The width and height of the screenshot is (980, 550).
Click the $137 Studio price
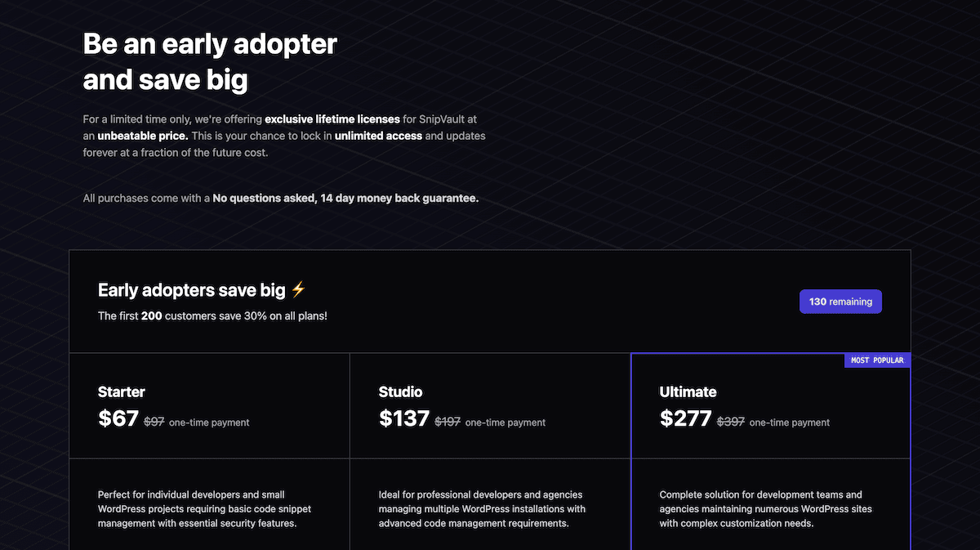(404, 418)
